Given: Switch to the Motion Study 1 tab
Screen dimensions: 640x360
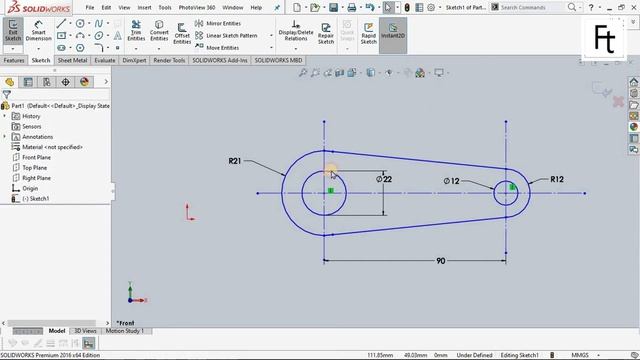Looking at the screenshot, I should tap(125, 331).
